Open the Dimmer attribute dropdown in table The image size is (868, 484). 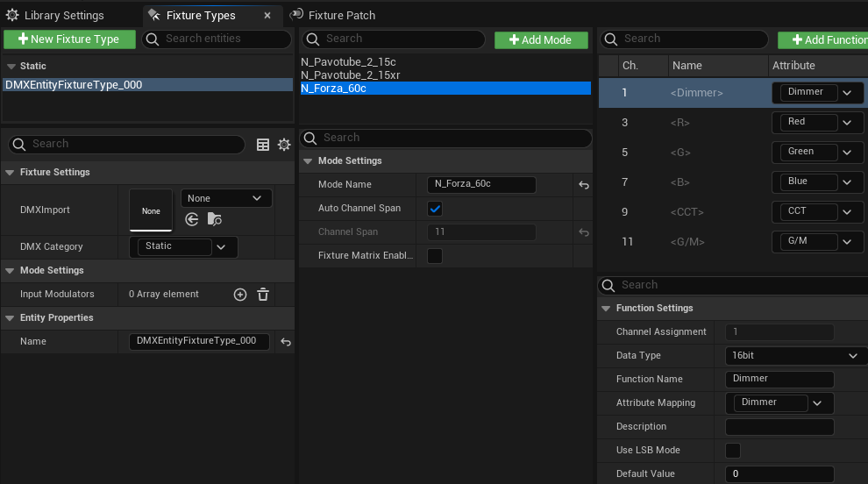click(818, 92)
